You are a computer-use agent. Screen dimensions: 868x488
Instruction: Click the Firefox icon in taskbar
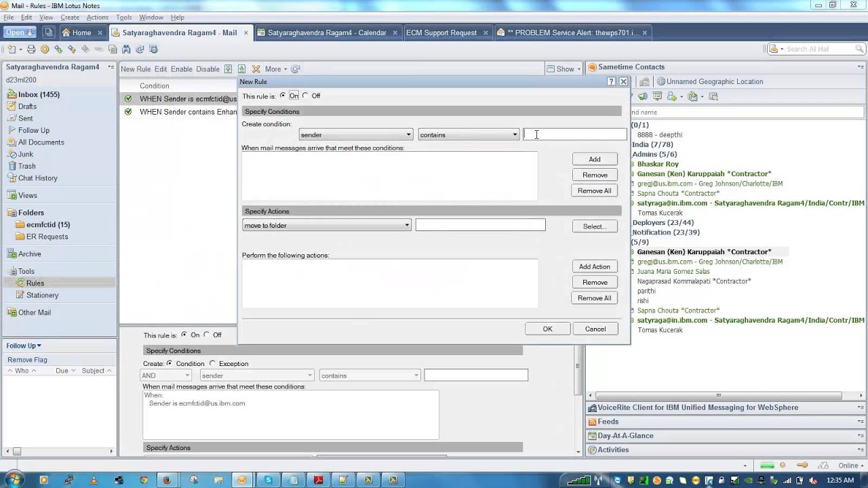167,480
